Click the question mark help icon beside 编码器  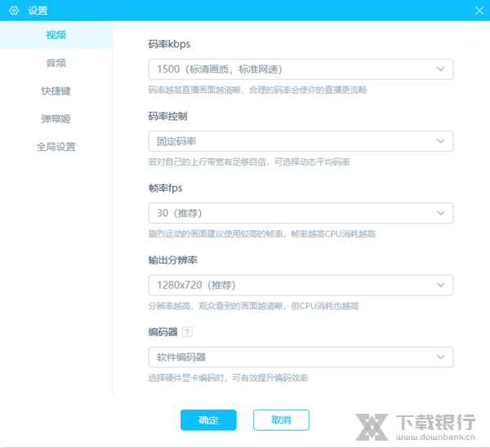pos(187,332)
